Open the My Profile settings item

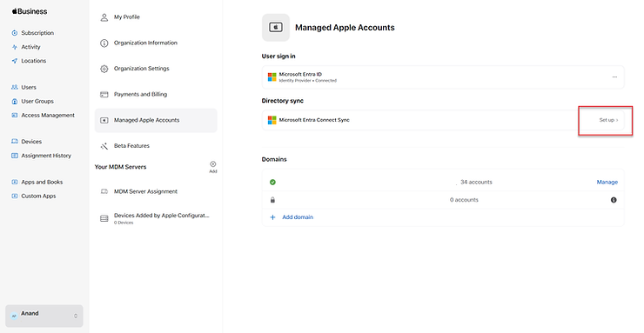pyautogui.click(x=156, y=17)
